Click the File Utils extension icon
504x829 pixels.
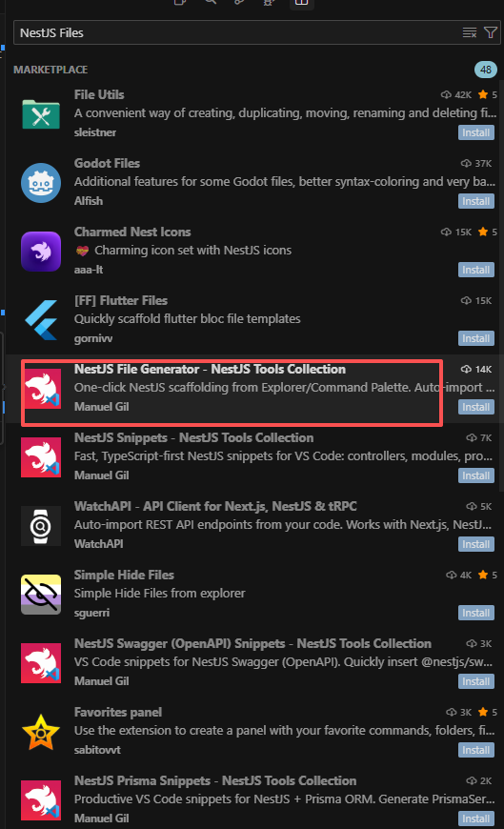(x=41, y=114)
